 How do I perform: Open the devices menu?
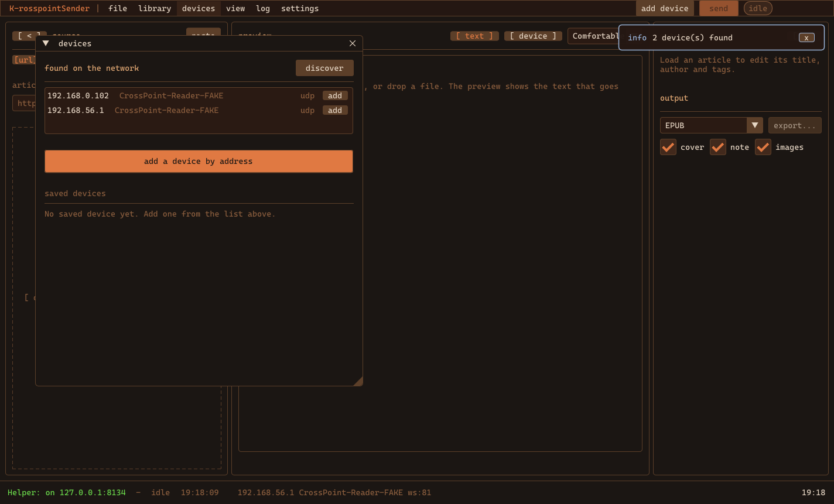click(199, 8)
